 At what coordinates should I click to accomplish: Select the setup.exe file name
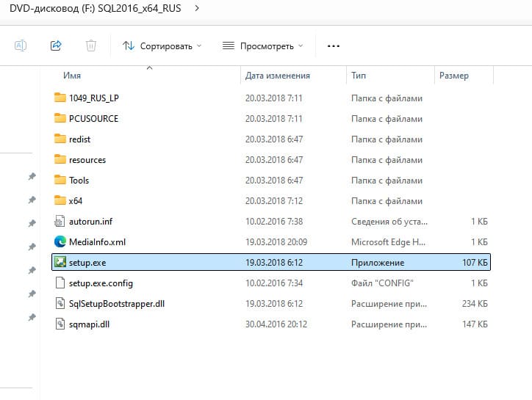point(87,263)
